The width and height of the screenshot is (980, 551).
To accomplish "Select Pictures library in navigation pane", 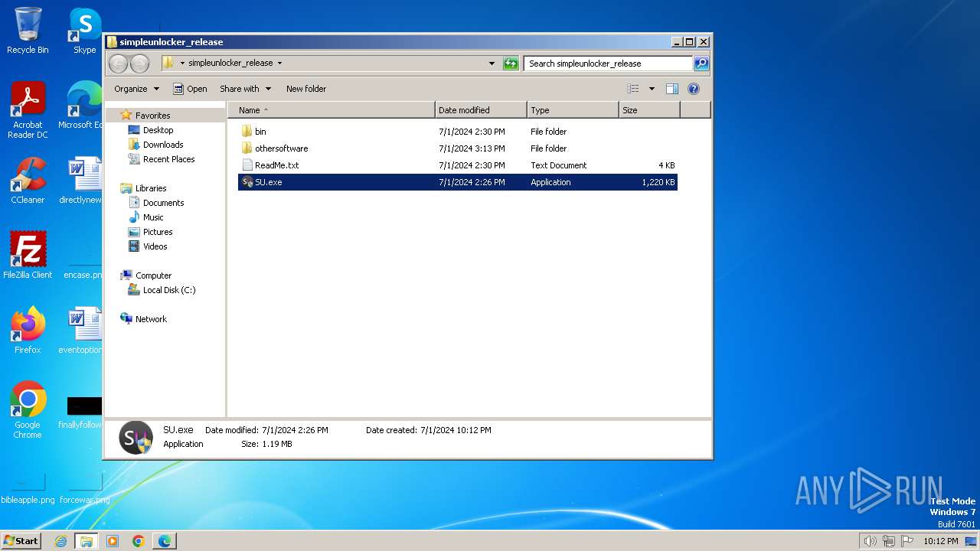I will click(x=158, y=232).
